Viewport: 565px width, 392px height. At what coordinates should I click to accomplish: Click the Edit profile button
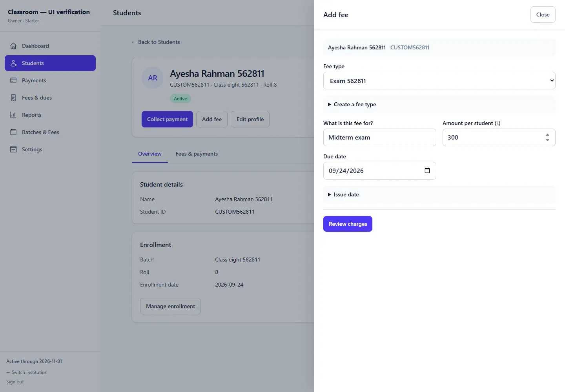pos(250,119)
